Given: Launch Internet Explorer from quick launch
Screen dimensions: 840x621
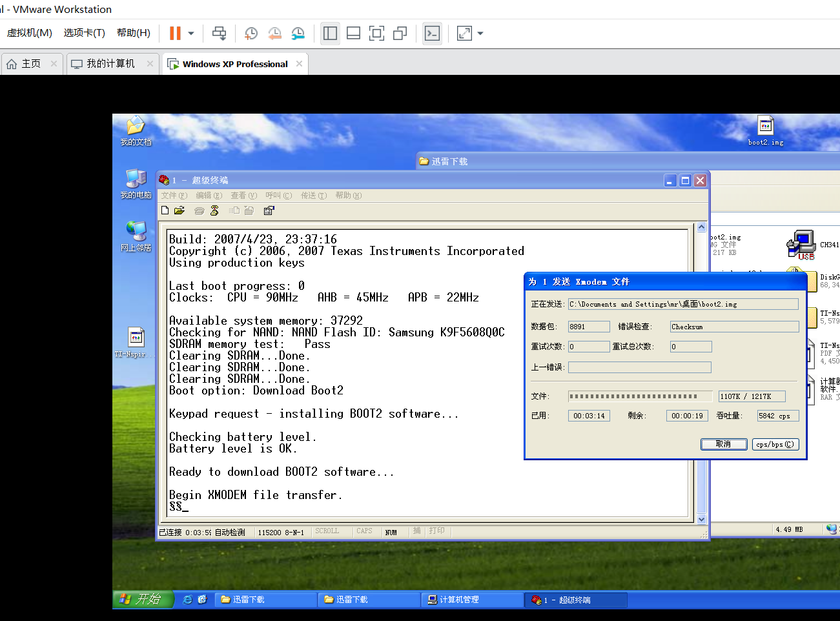Looking at the screenshot, I should click(187, 600).
